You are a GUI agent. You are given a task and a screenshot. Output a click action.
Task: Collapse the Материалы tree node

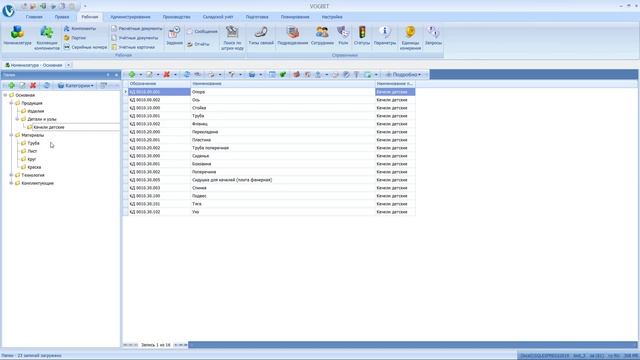[x=11, y=135]
